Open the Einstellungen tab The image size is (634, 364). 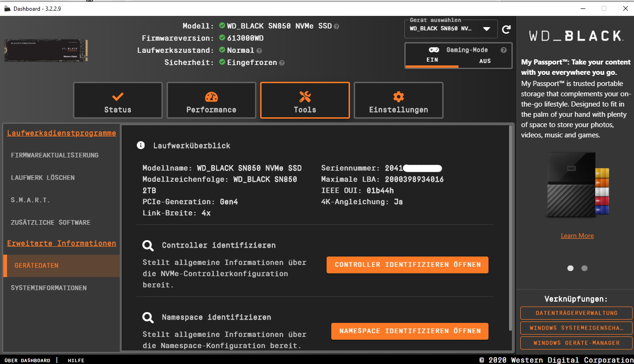[399, 100]
